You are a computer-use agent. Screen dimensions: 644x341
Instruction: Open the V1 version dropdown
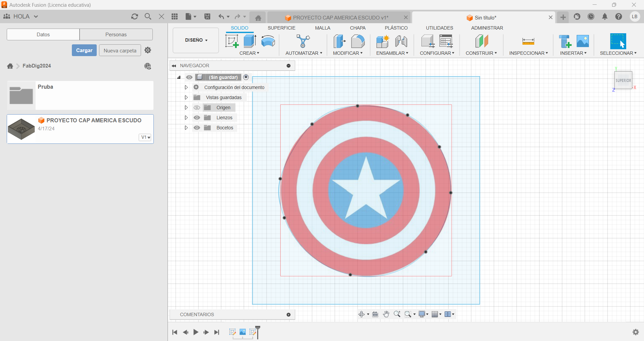145,137
